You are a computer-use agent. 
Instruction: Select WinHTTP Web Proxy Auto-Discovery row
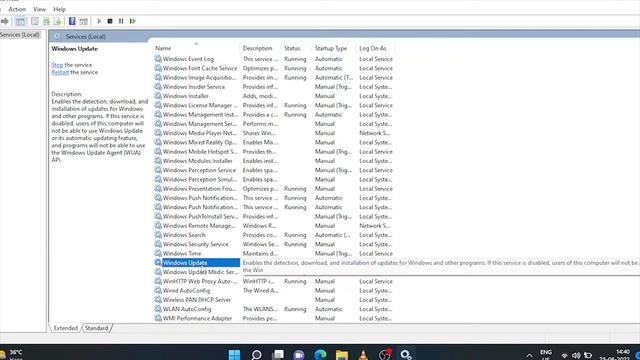273,282
